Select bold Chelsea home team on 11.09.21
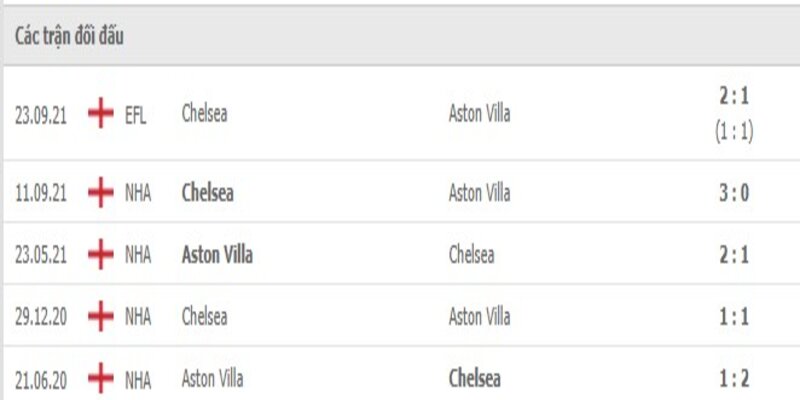800x400 pixels. [207, 193]
